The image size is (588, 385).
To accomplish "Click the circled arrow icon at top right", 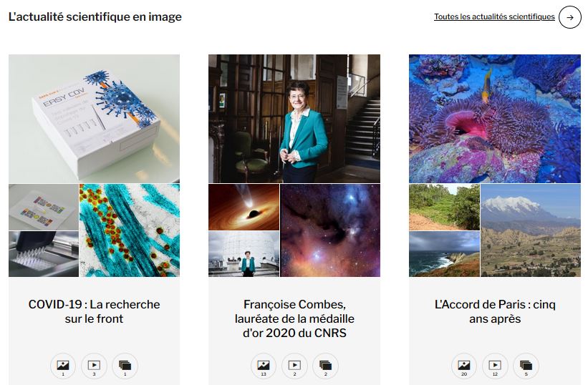I will coord(570,17).
